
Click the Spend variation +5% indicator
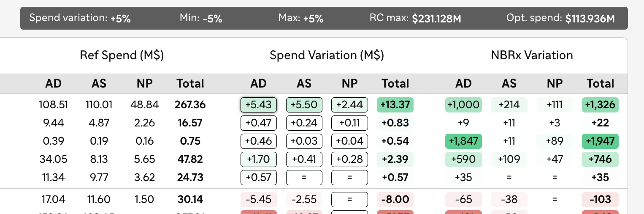(x=80, y=18)
